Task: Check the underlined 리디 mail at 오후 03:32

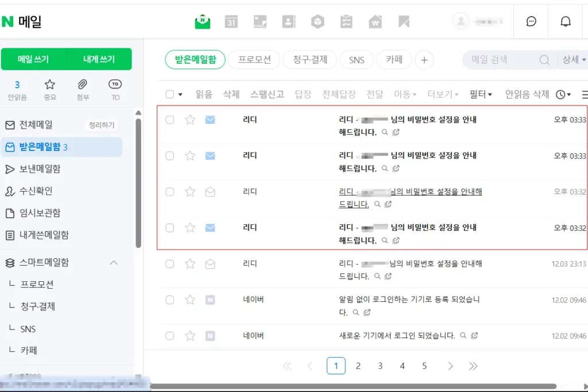Action: pos(170,192)
